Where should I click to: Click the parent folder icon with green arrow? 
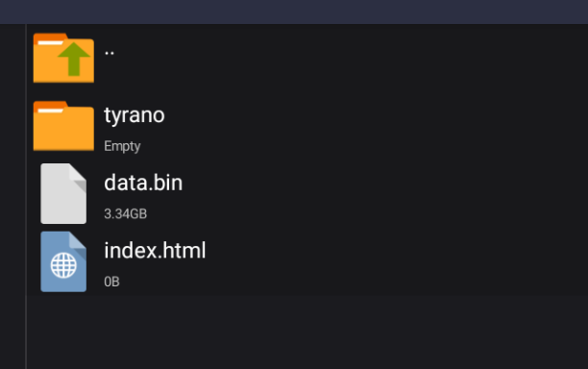tap(63, 58)
